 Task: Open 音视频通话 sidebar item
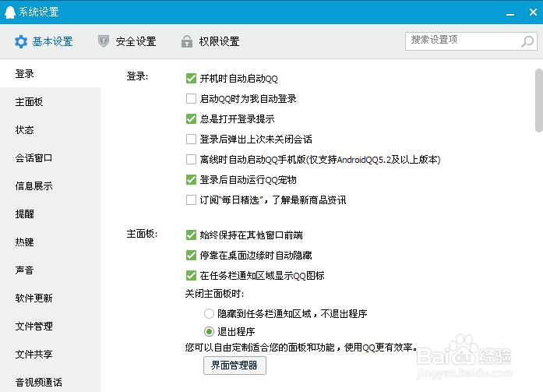tap(50, 383)
